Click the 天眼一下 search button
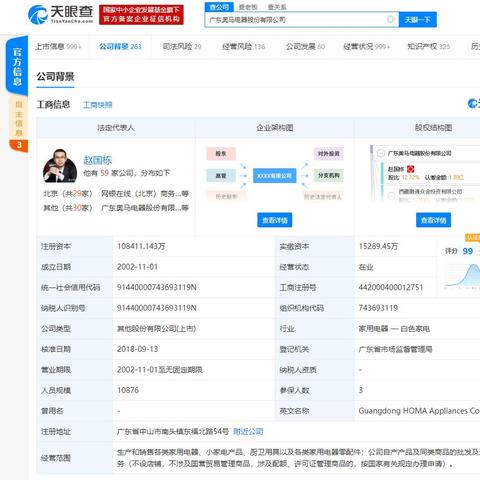The height and width of the screenshot is (480, 480). [418, 20]
